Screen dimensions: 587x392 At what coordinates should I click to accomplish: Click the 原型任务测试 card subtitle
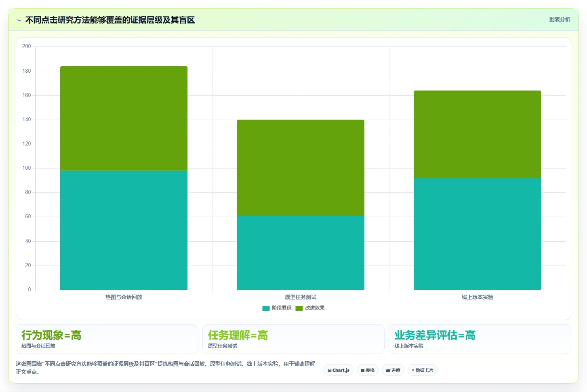coord(223,346)
